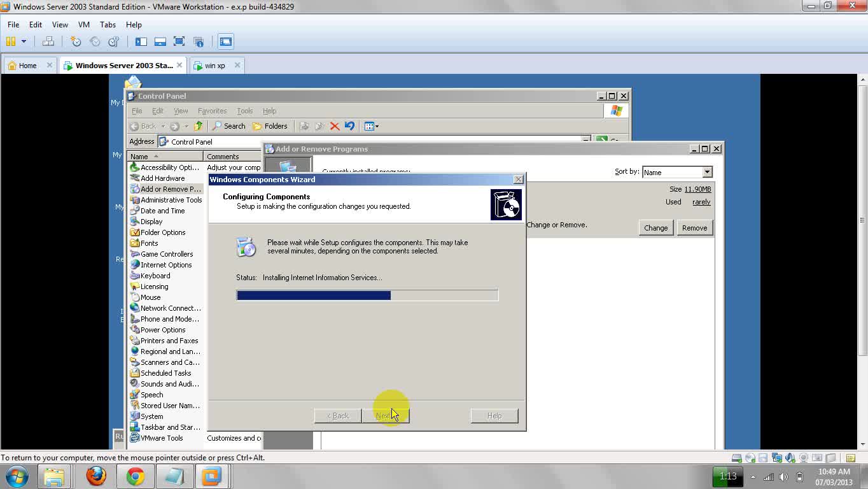Viewport: 868px width, 489px height.
Task: Open the power options dropdown arrow beside pause
Action: point(24,41)
